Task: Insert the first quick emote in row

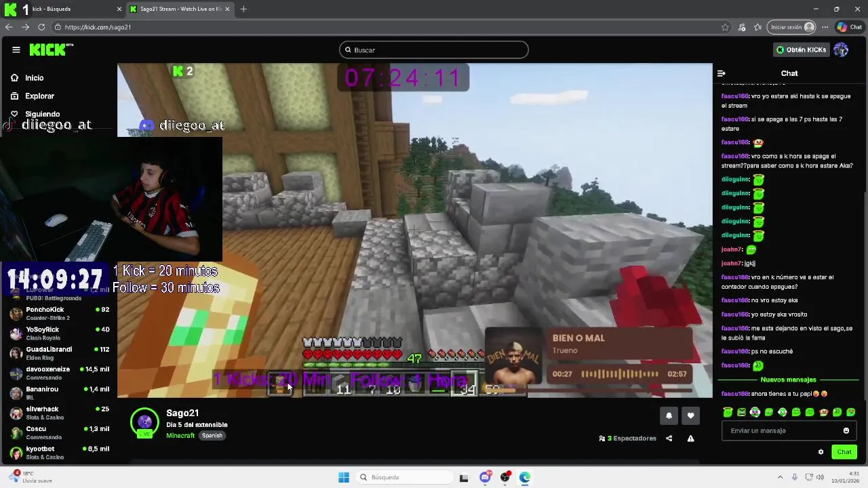Action: click(x=728, y=412)
